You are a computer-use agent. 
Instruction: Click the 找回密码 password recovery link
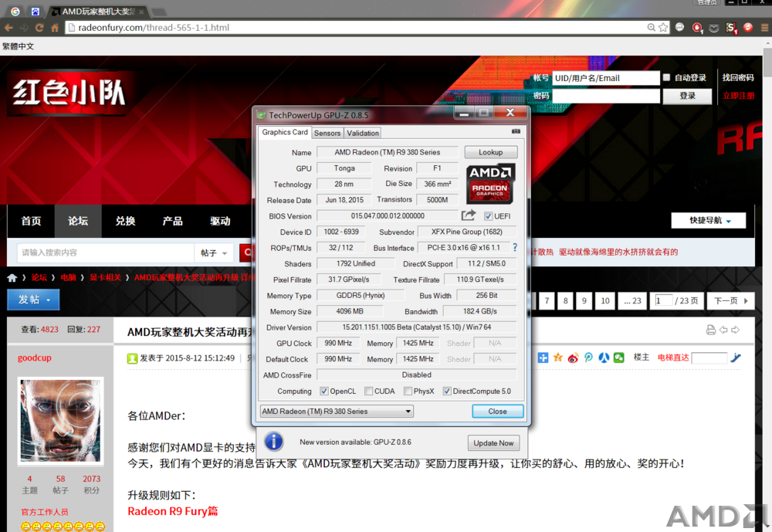738,77
